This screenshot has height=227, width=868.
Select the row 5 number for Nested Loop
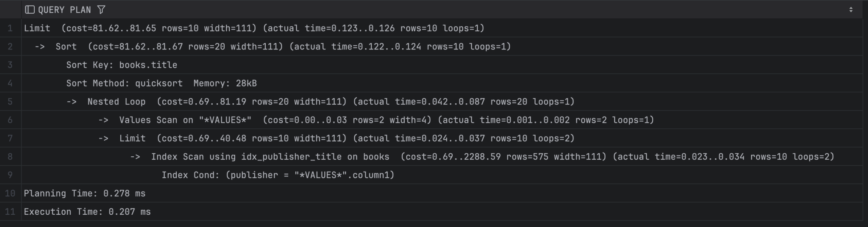(x=10, y=102)
